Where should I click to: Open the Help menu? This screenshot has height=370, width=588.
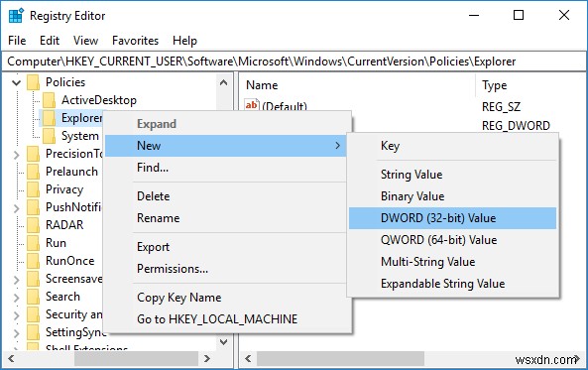(184, 41)
